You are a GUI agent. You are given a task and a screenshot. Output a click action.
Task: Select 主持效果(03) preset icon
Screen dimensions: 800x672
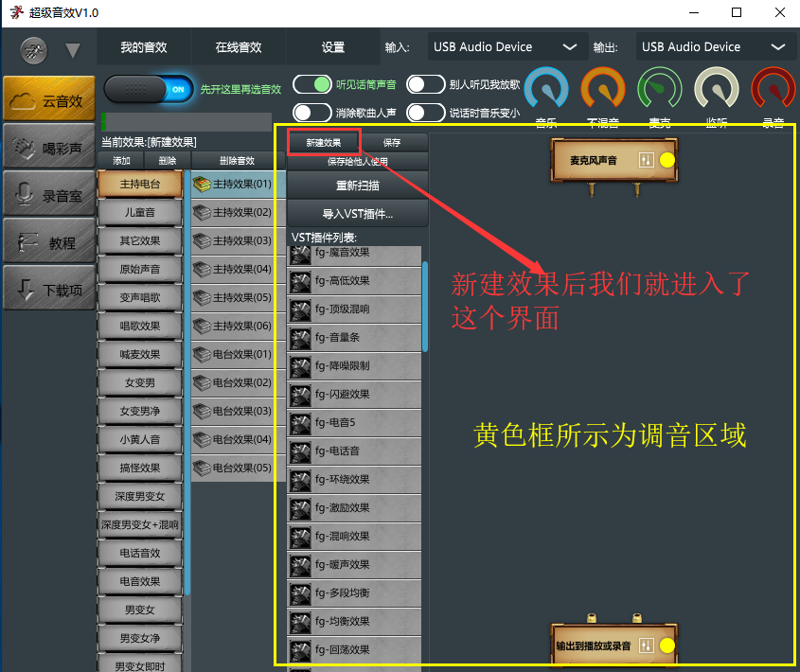click(x=202, y=240)
